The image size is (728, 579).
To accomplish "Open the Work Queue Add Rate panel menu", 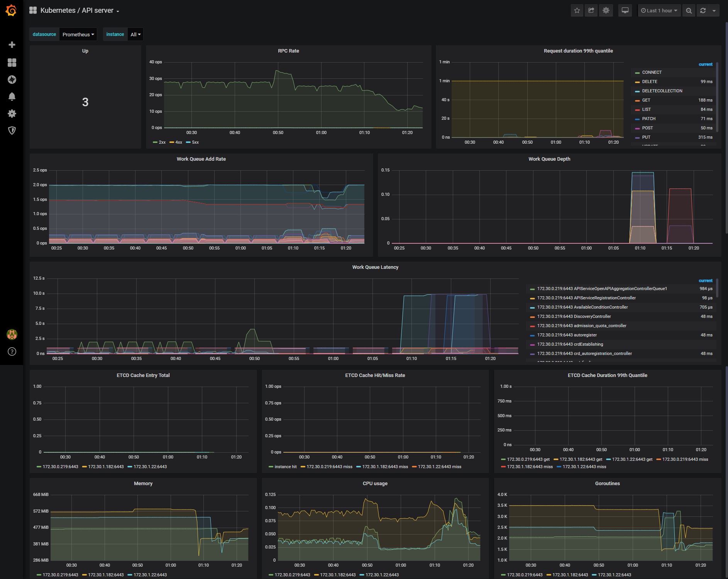I will point(201,159).
